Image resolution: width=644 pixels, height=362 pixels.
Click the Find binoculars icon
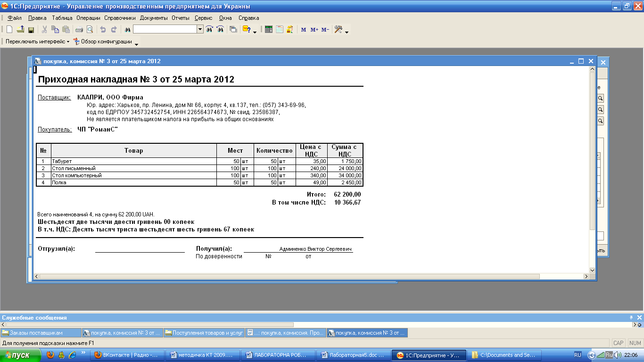[127, 29]
